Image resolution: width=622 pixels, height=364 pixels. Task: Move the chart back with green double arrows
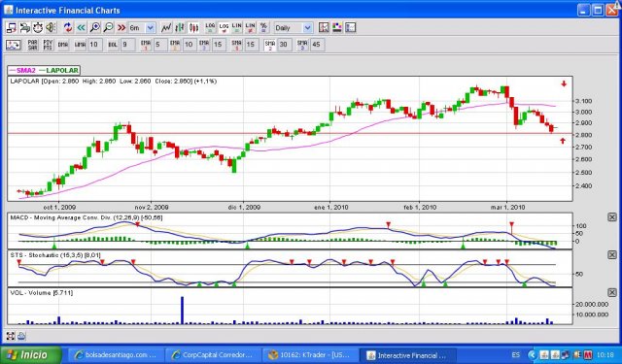(82, 28)
